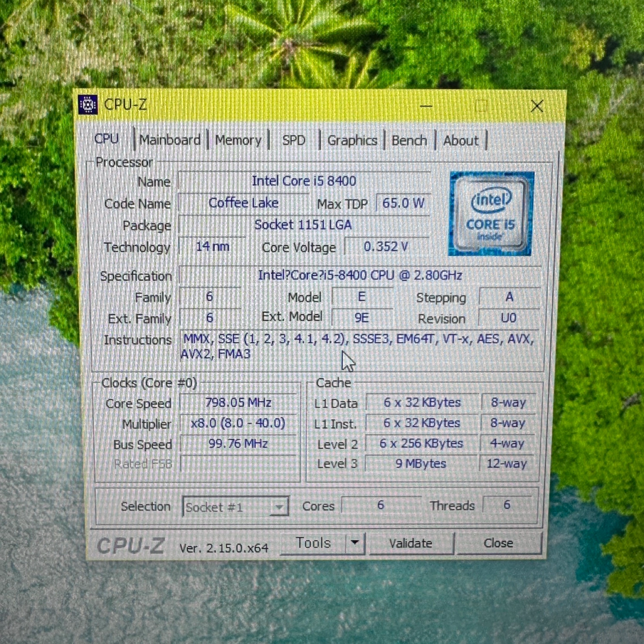Viewport: 644px width, 644px height.
Task: Click the technology value '14 nm'
Action: click(212, 246)
